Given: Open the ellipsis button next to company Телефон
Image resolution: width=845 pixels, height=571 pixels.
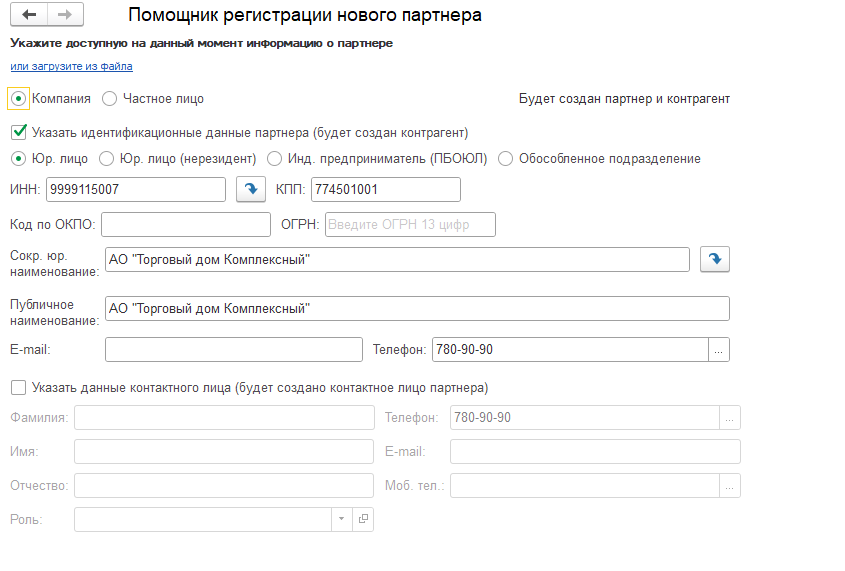Looking at the screenshot, I should click(719, 349).
